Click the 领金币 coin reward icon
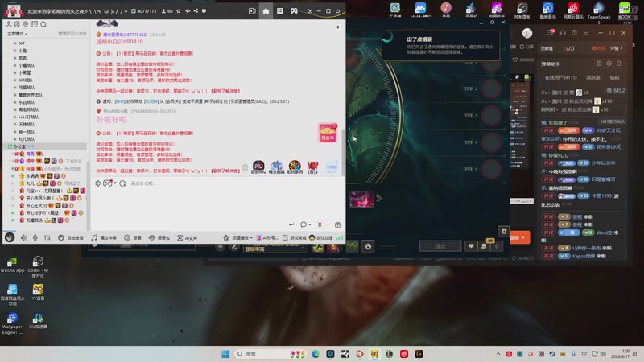The image size is (644, 362). [x=328, y=133]
